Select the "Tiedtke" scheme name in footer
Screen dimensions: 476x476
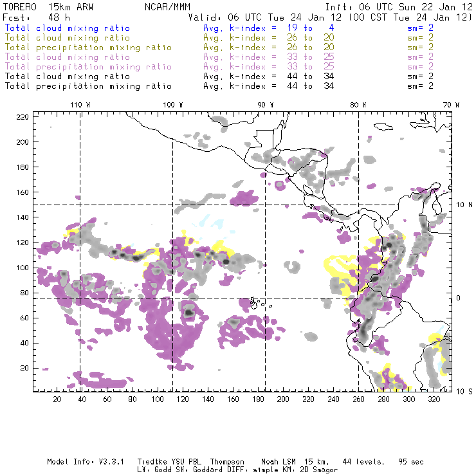tap(152, 462)
